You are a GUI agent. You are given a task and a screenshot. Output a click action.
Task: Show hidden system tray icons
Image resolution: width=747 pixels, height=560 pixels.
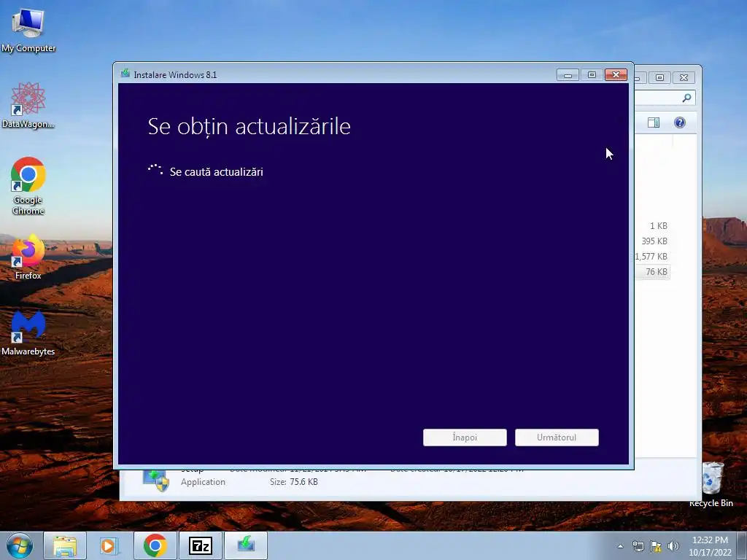click(620, 546)
